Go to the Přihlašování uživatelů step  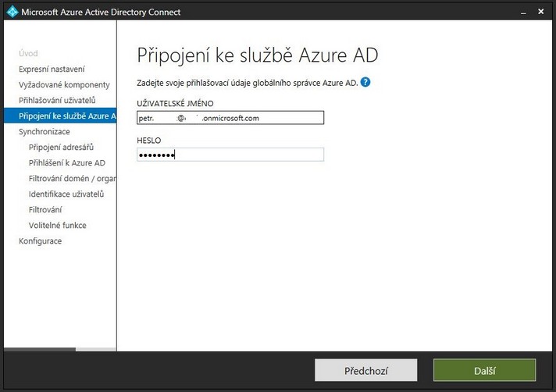(x=57, y=100)
